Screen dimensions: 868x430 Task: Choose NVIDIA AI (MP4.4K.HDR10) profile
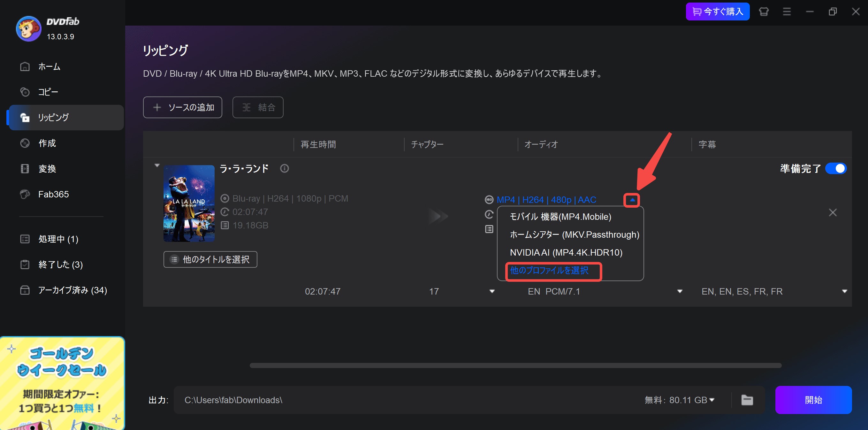tap(566, 253)
